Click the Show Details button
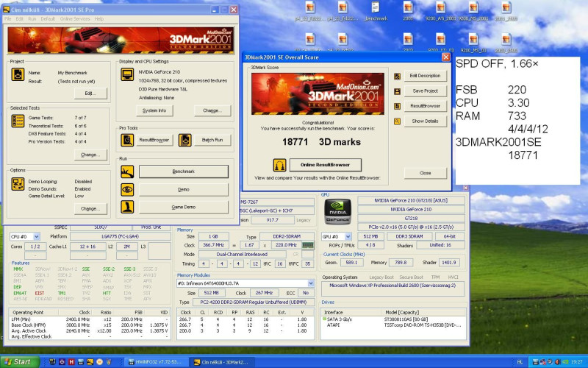Screen dimensions: 588x368 (426, 121)
